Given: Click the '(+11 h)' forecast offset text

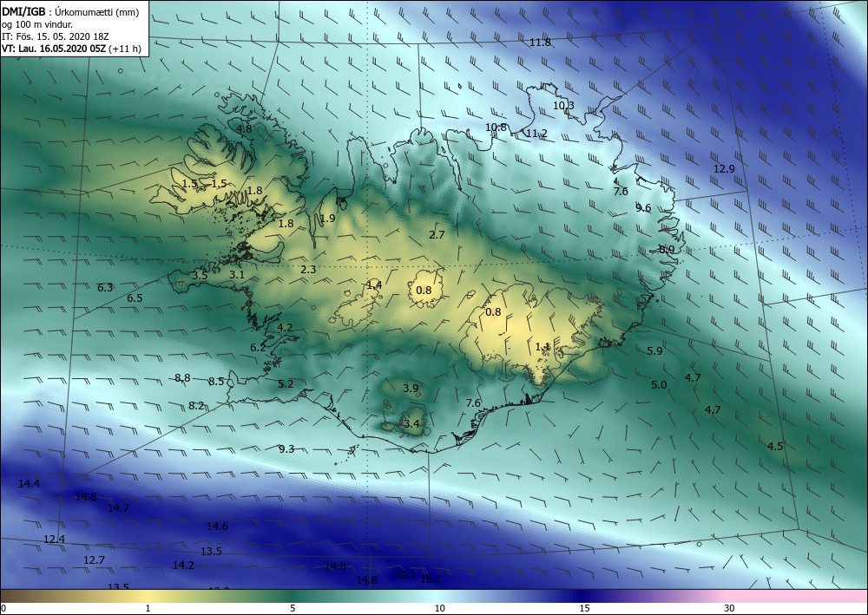Looking at the screenshot, I should (125, 49).
